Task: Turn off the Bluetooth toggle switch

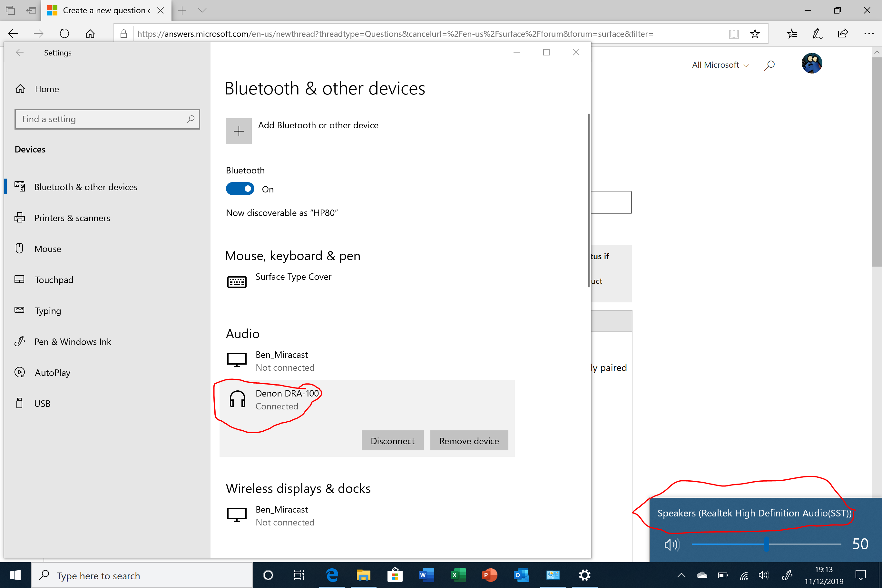Action: click(x=240, y=189)
